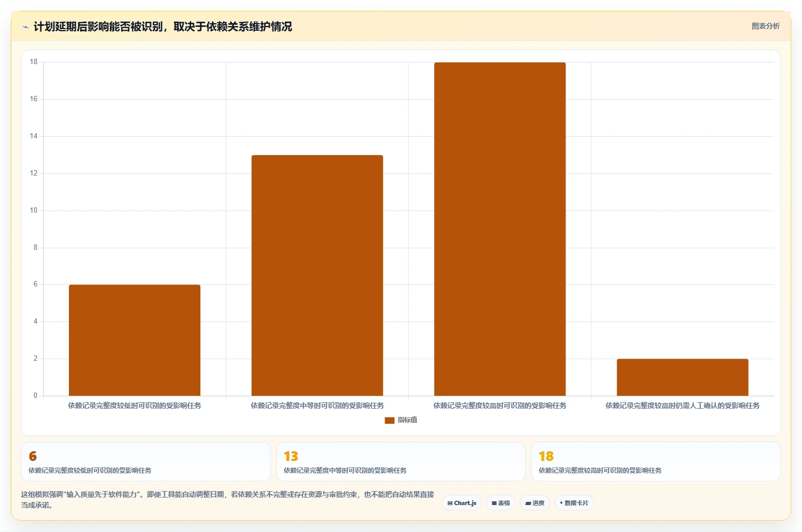
Task: Click the 图表分析 label in the header
Action: [x=765, y=26]
